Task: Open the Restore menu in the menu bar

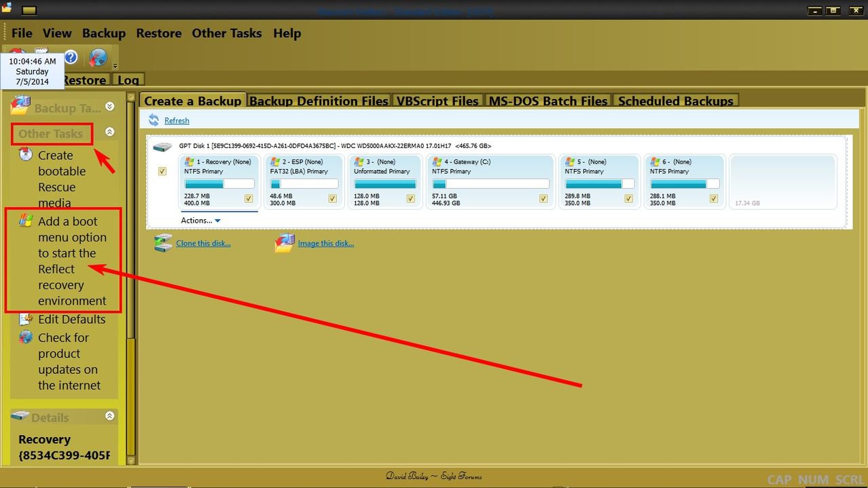Action: pyautogui.click(x=159, y=33)
